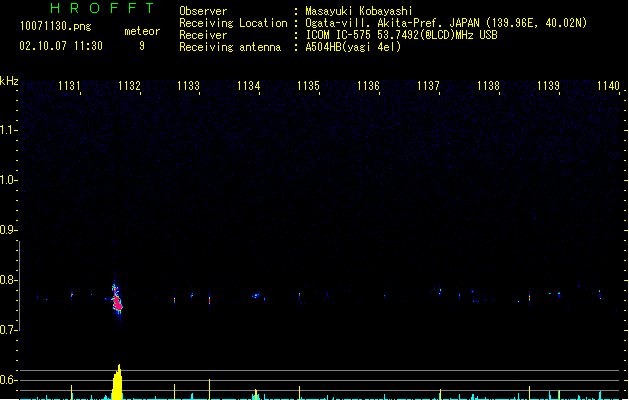The height and width of the screenshot is (400, 629).
Task: Click frequency axis label 1.1
Action: coord(8,130)
